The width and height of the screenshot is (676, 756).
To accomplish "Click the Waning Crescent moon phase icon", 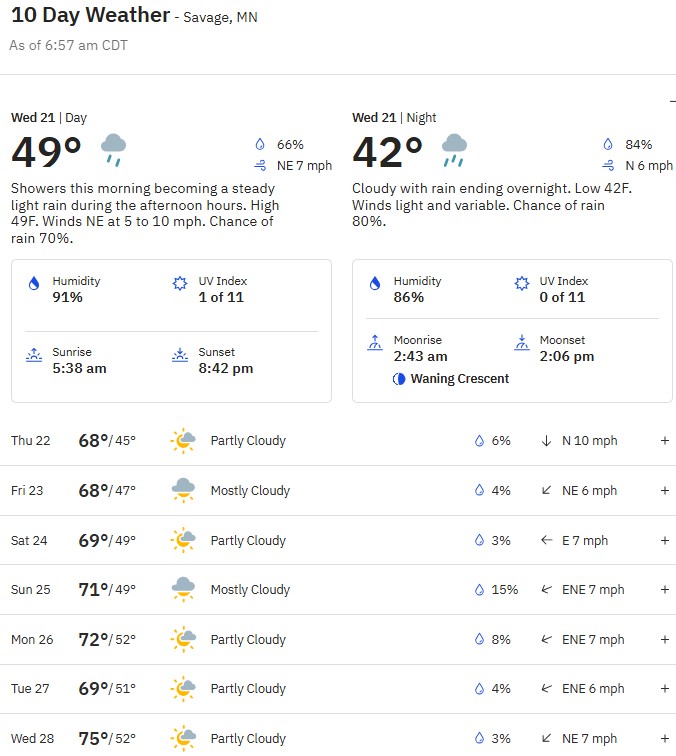I will (x=399, y=379).
